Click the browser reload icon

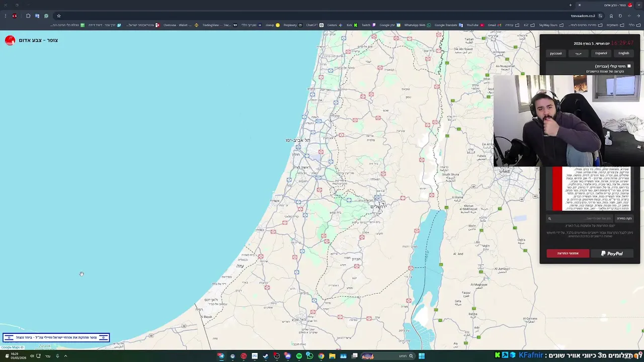pos(620,16)
